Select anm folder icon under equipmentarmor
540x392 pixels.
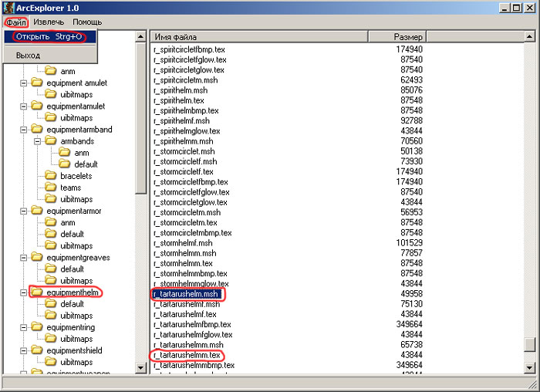[x=51, y=222]
